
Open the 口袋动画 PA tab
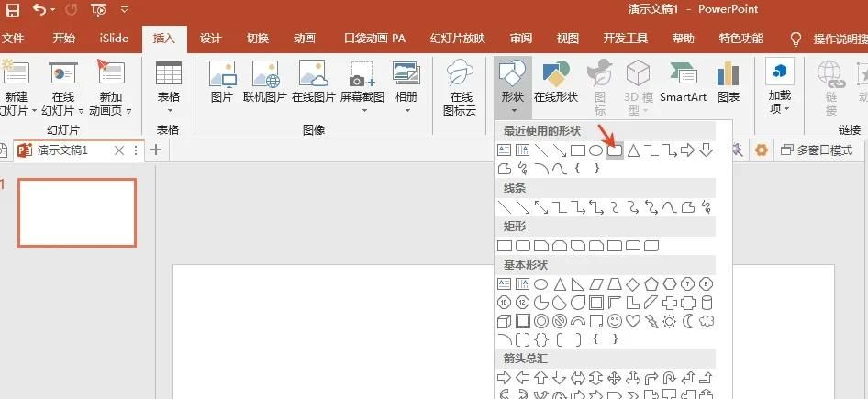click(x=374, y=39)
